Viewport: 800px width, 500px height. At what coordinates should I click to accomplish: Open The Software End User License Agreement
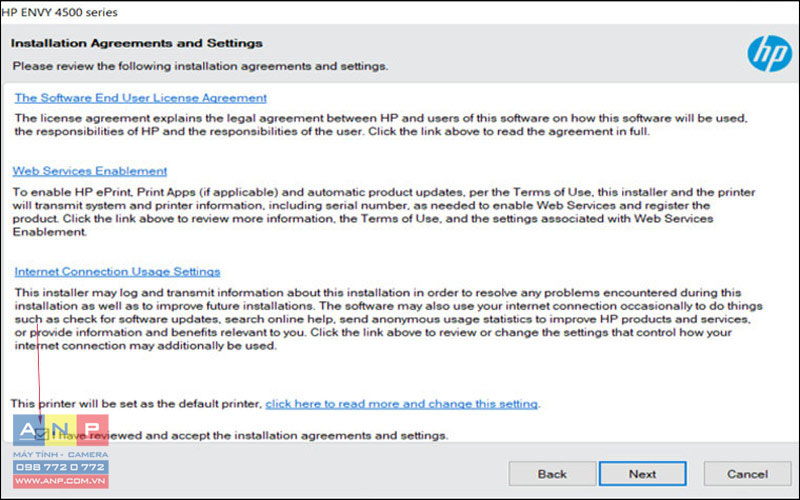[140, 98]
